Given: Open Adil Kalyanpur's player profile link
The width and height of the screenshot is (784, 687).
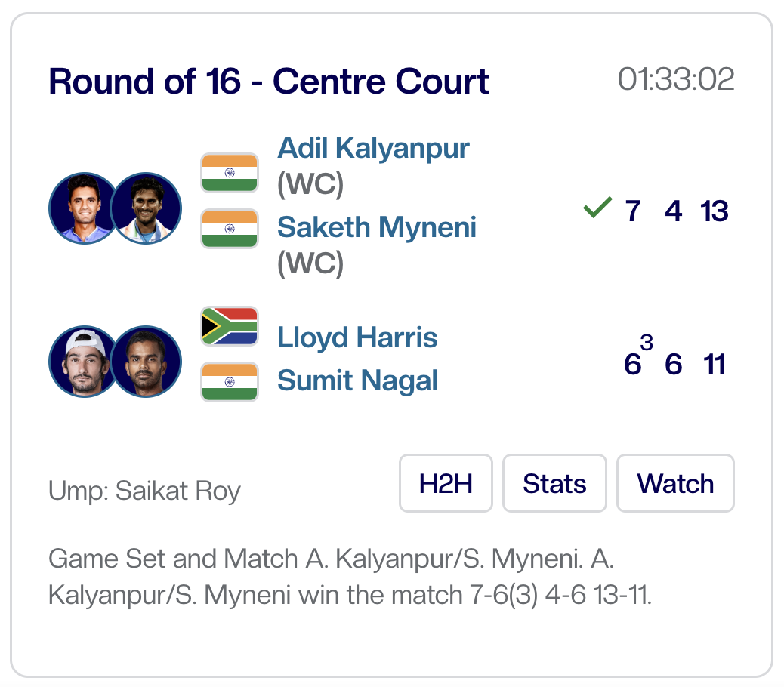Looking at the screenshot, I should click(x=373, y=148).
